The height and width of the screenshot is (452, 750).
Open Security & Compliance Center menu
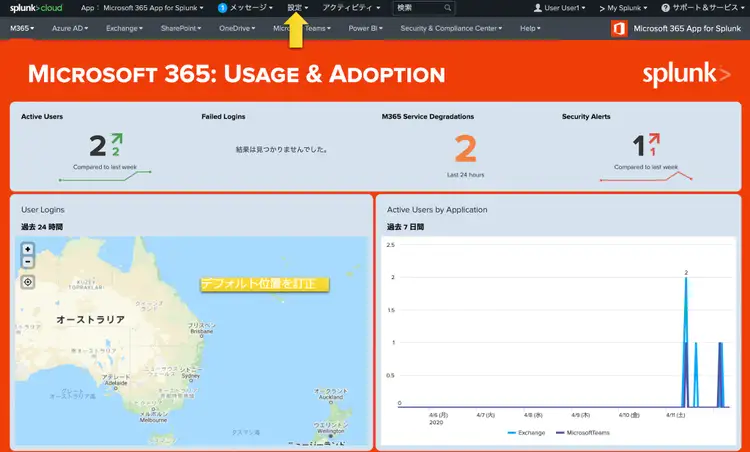tap(451, 28)
